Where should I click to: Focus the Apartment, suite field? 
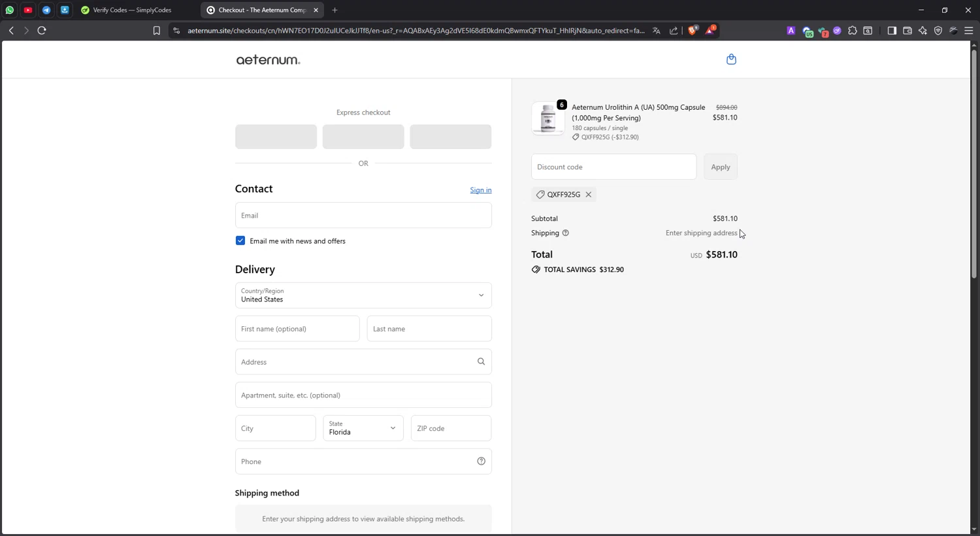(x=363, y=395)
